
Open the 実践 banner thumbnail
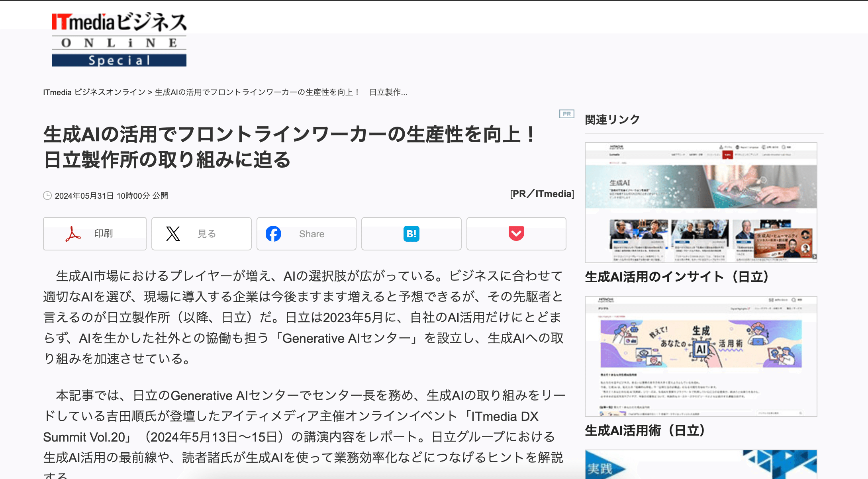701,464
